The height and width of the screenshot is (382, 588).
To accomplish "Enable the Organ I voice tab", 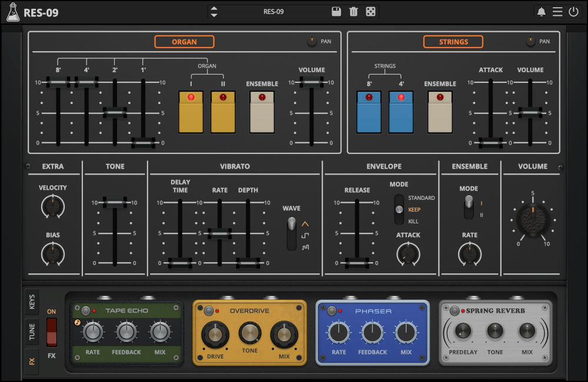I will 191,112.
